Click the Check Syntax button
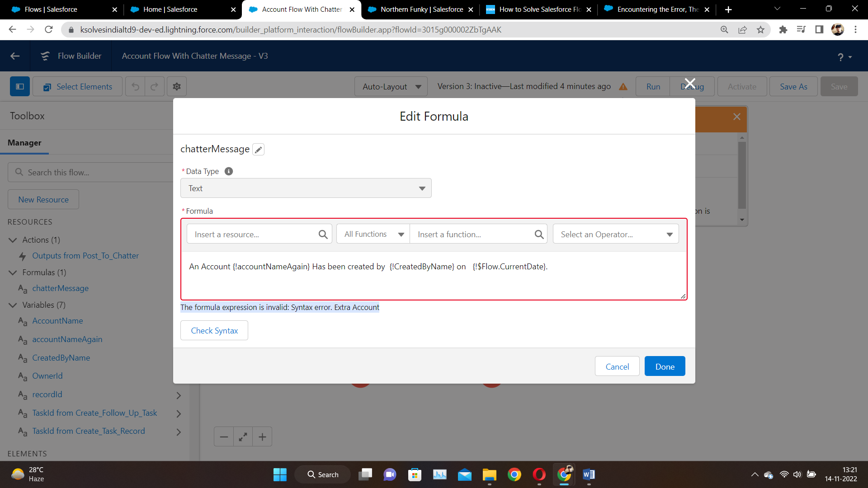Image resolution: width=868 pixels, height=488 pixels. [x=214, y=330]
